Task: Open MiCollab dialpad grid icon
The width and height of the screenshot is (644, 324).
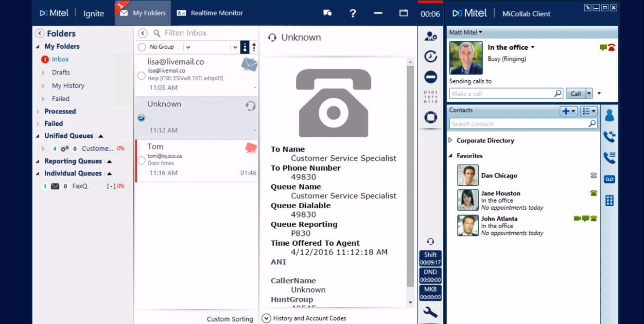Action: pos(609,200)
